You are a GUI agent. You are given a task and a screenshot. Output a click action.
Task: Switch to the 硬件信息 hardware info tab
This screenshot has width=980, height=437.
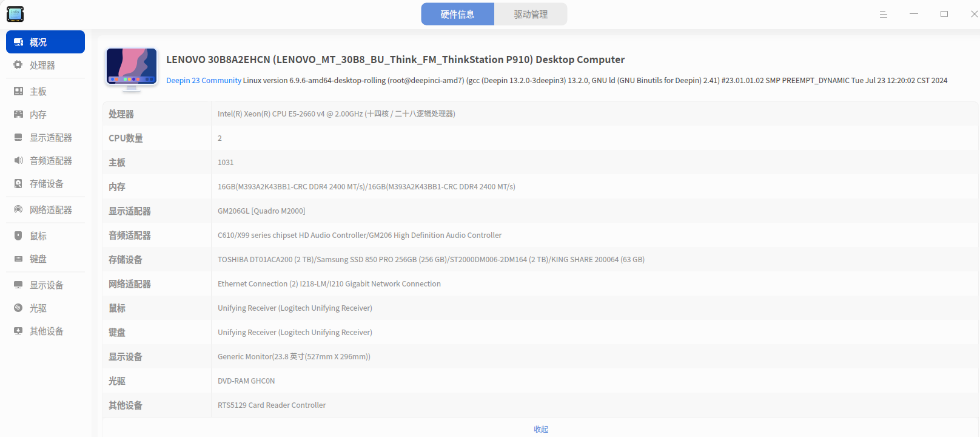tap(458, 15)
